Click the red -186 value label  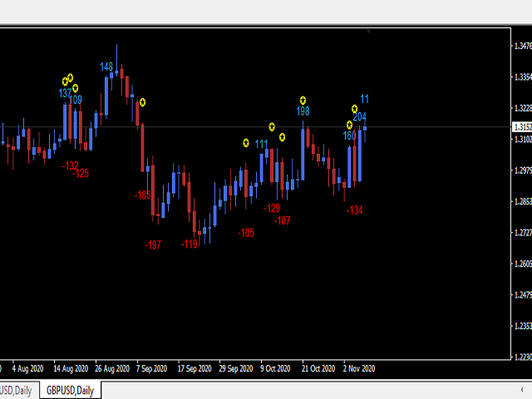point(142,195)
